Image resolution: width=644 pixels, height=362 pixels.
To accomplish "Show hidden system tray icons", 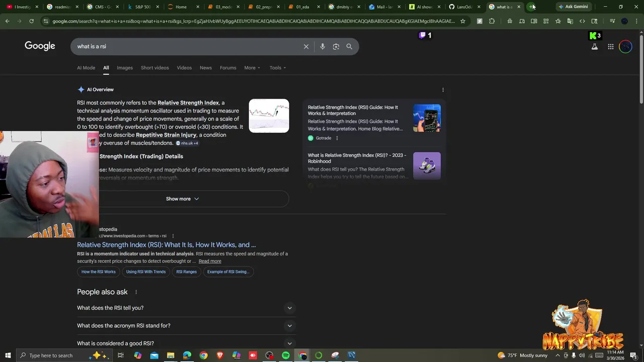I will coord(558,355).
